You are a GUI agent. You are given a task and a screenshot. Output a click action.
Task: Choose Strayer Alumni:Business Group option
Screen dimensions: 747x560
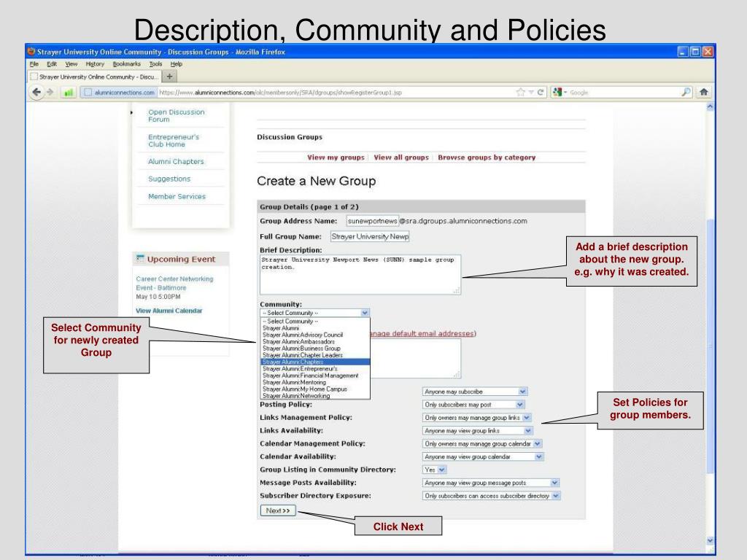tap(315, 348)
